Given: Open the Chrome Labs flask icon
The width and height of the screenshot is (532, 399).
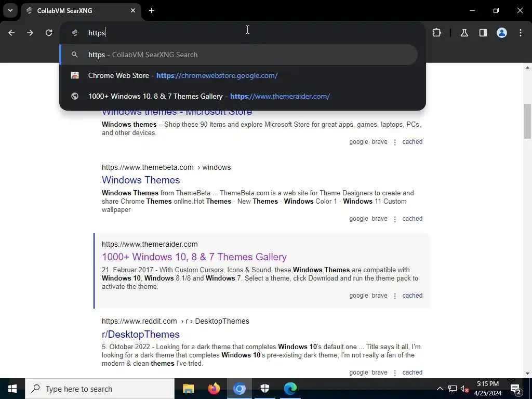Looking at the screenshot, I should coord(464,33).
